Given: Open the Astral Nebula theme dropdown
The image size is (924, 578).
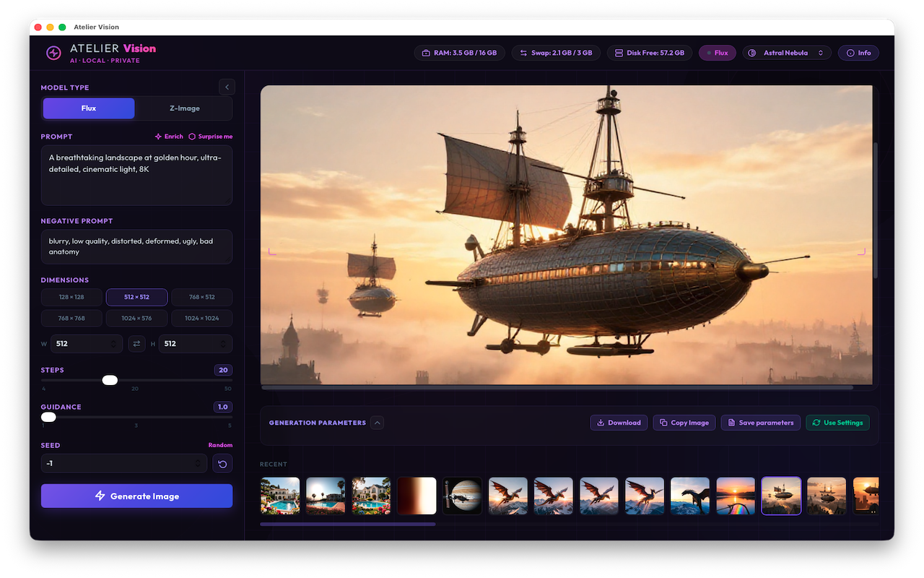Looking at the screenshot, I should point(787,53).
